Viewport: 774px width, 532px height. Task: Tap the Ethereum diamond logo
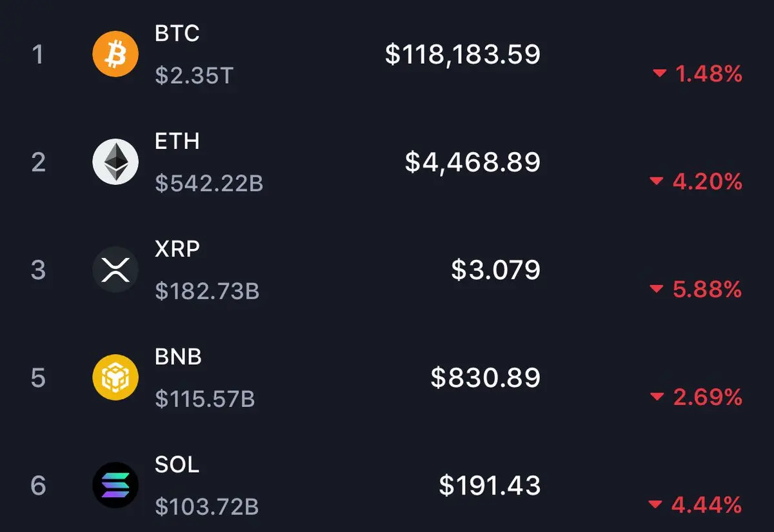coord(115,162)
